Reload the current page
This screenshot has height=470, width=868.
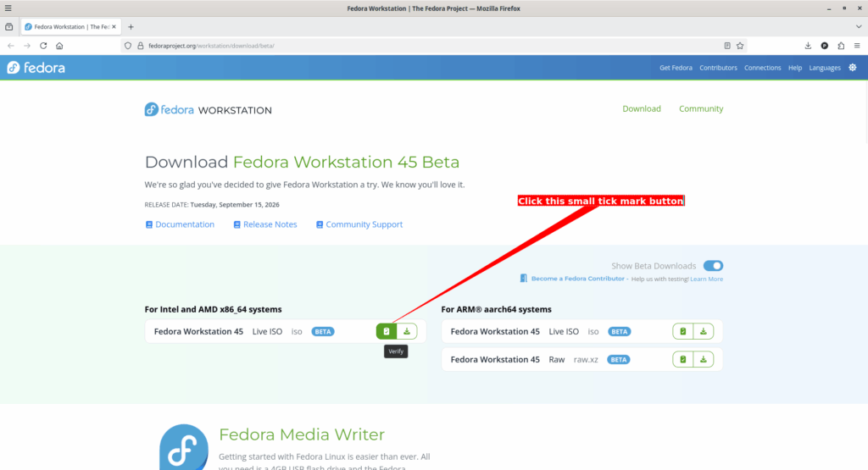point(43,46)
